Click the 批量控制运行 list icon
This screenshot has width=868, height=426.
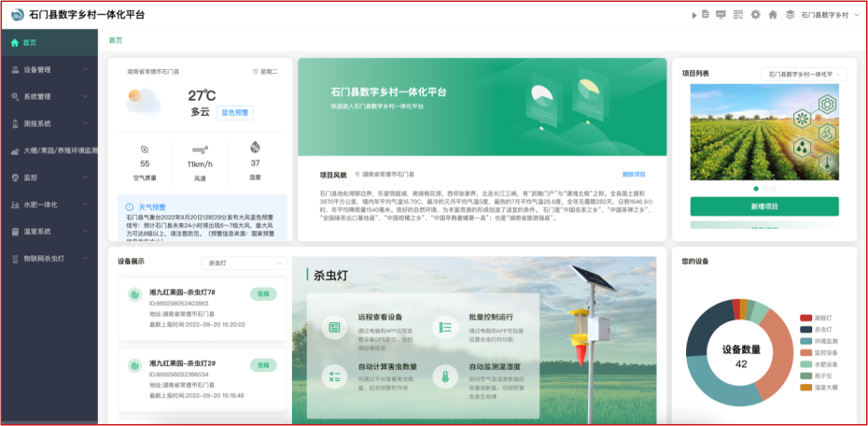445,327
